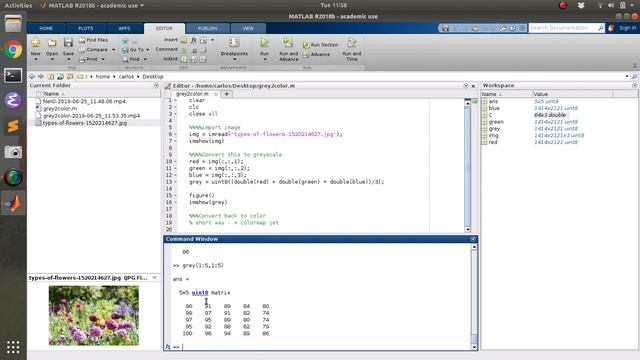This screenshot has height=360, width=640.
Task: Click the browse for folder icon
Action: tap(60, 77)
